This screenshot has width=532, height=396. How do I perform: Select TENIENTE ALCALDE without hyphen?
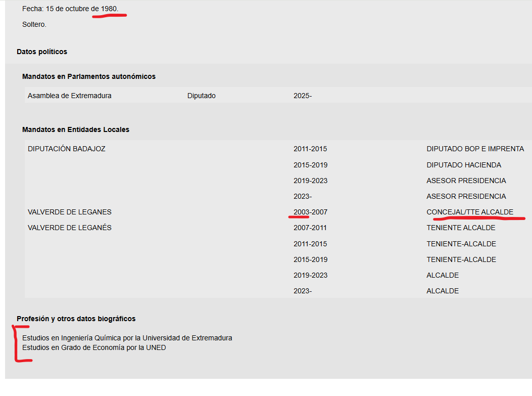[461, 228]
